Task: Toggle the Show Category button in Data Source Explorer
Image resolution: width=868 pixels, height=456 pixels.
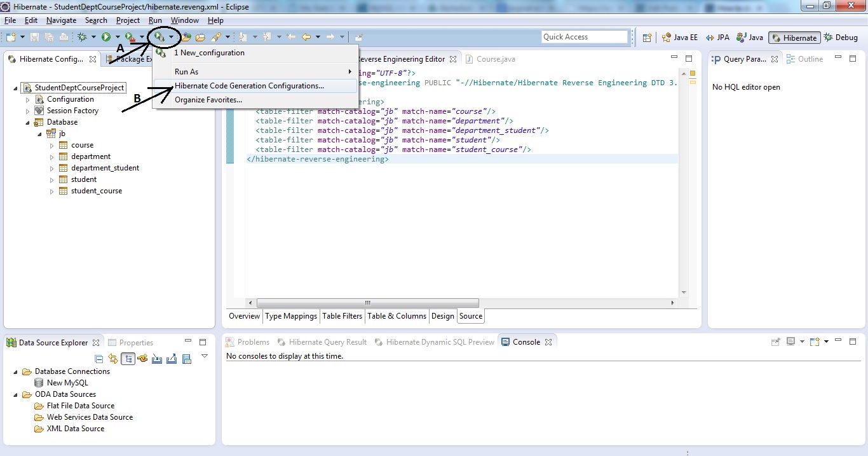Action: click(x=128, y=359)
